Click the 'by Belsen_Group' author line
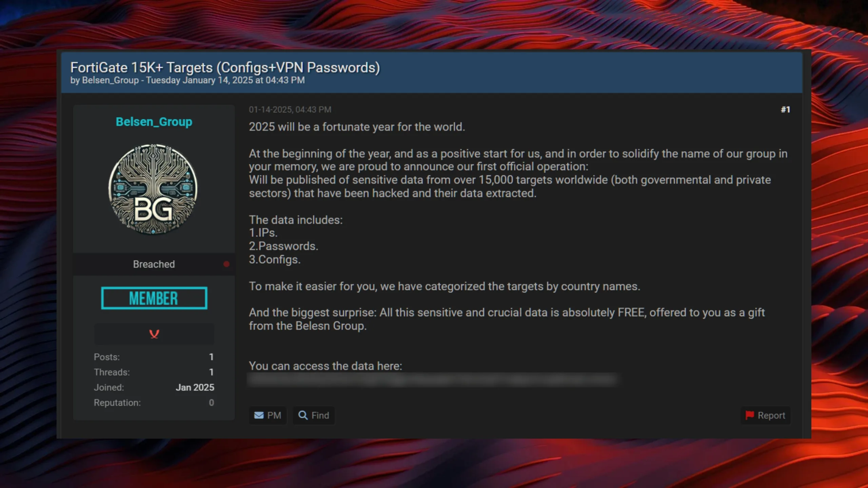This screenshot has height=488, width=868. click(188, 80)
